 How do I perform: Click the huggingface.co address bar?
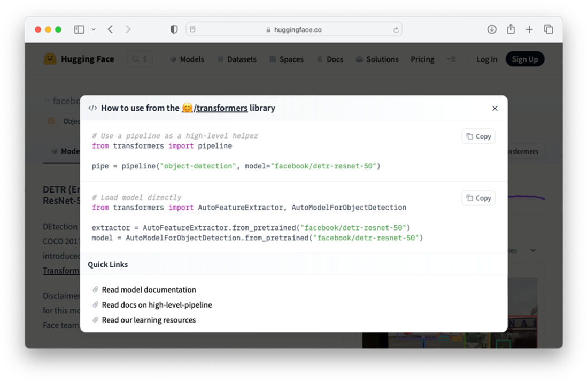(294, 30)
